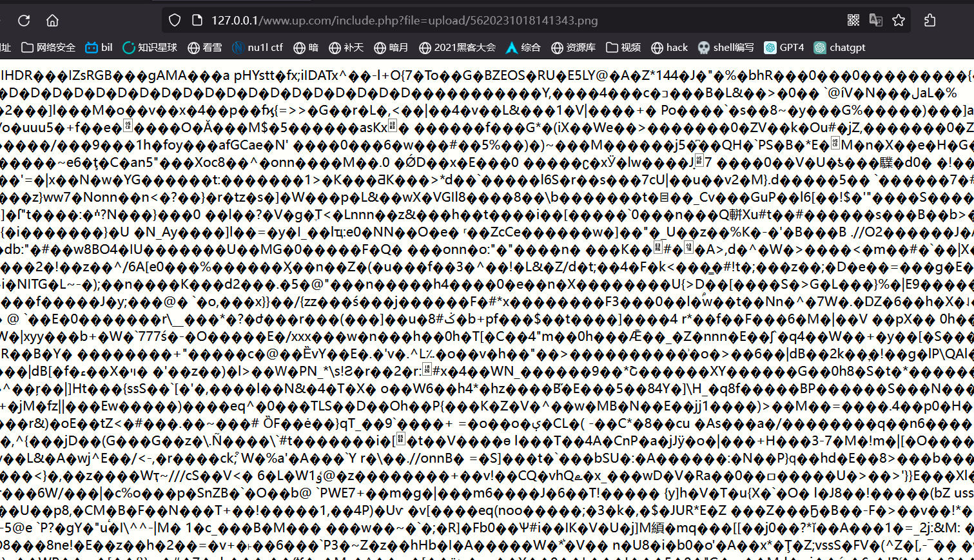Bookmark this page with the star
This screenshot has height=560, width=974.
click(x=899, y=21)
